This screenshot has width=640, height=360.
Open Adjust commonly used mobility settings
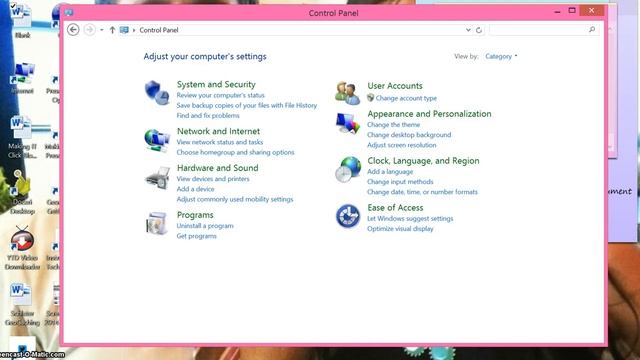pos(235,199)
